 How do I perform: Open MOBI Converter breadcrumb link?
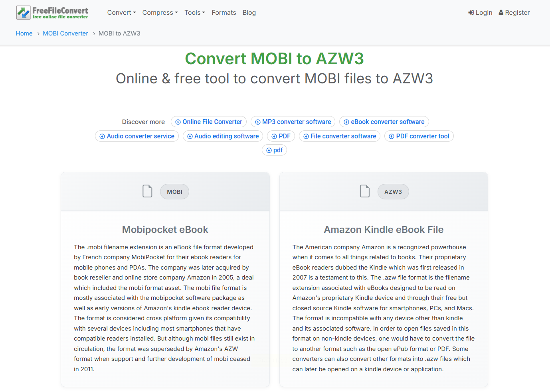pyautogui.click(x=65, y=33)
